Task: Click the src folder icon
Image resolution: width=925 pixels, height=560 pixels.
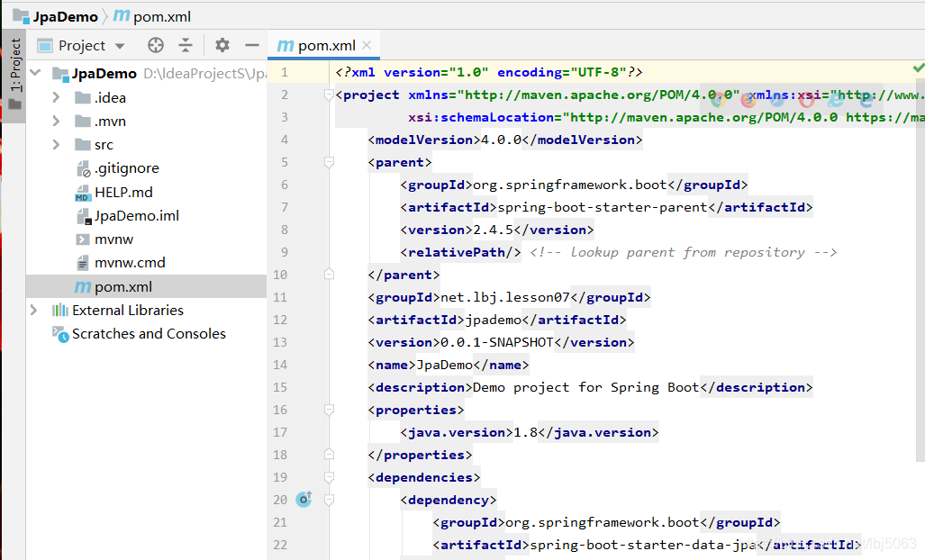Action: [83, 144]
